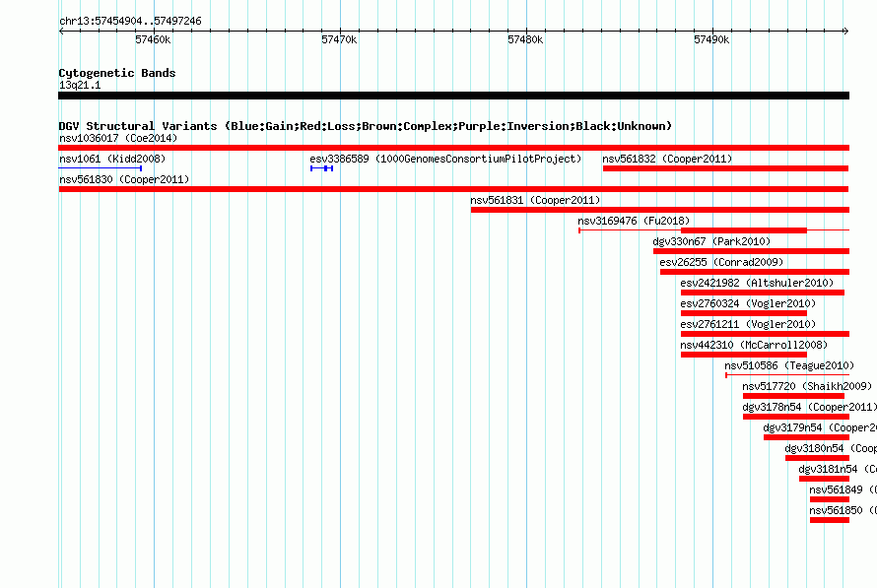This screenshot has width=877, height=588.
Task: Open nsv510586 (Teague2010) variant label
Action: (x=789, y=365)
